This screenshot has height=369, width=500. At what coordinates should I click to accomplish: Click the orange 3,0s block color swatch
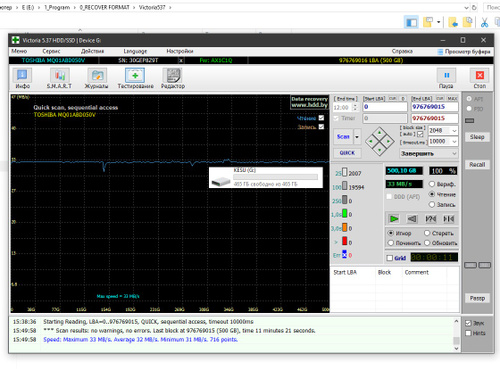pos(345,227)
